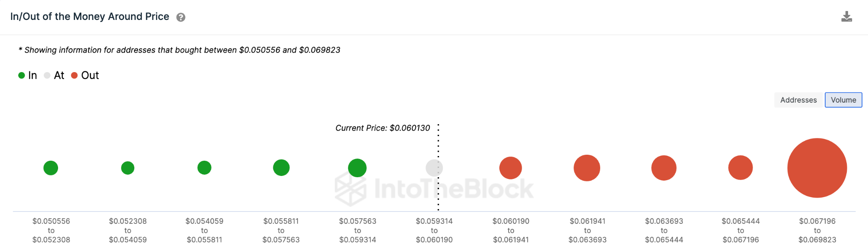Click the largest red bubble at $0.067196
This screenshot has height=251, width=868.
(817, 168)
